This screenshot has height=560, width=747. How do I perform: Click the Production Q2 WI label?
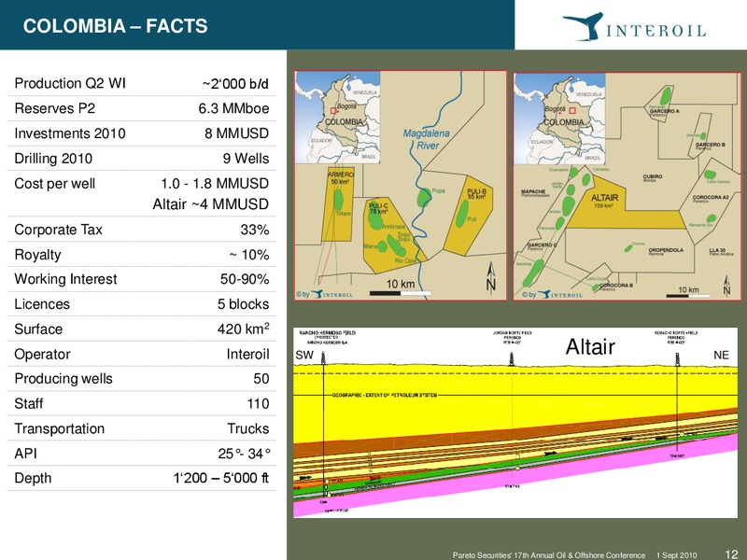70,83
